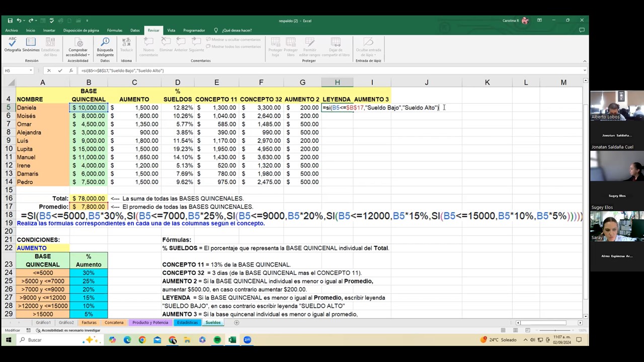Click the ¿Qué desea hacer? search box

pyautogui.click(x=236, y=30)
